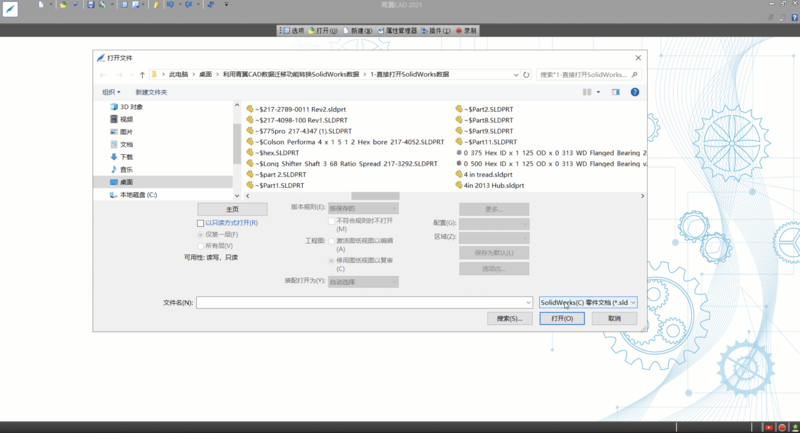Enable 以只读方式打开(R) checkbox

pos(201,223)
